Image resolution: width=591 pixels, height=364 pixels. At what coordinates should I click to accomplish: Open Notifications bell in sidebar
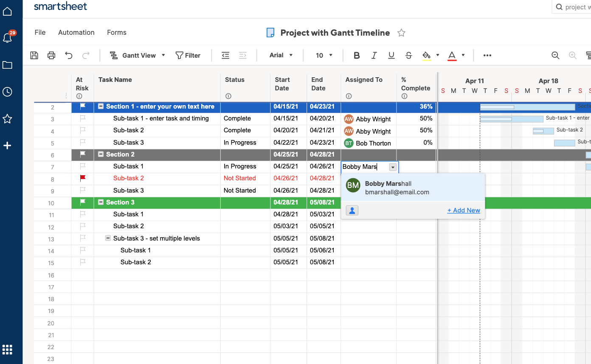[8, 38]
